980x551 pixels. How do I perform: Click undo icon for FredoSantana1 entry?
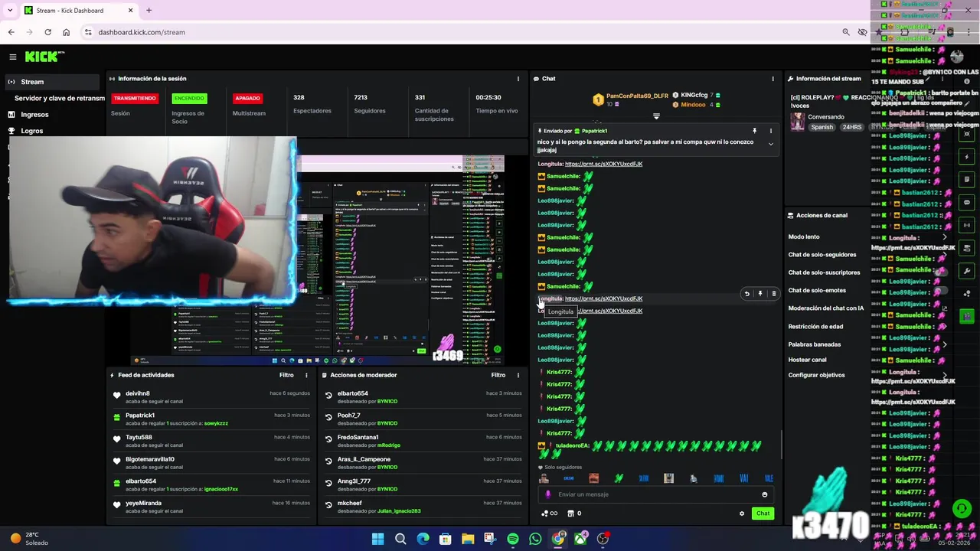[x=328, y=441]
